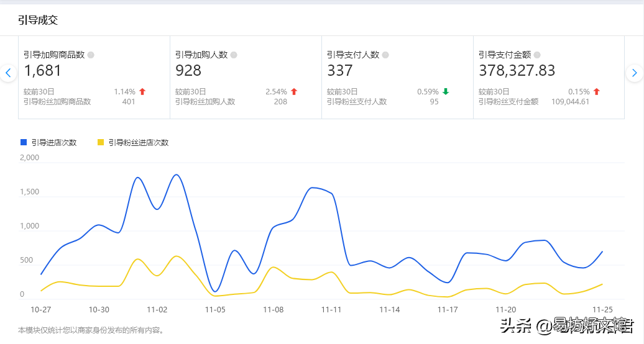
Task: Click the 11-25 x-axis date
Action: click(x=602, y=310)
